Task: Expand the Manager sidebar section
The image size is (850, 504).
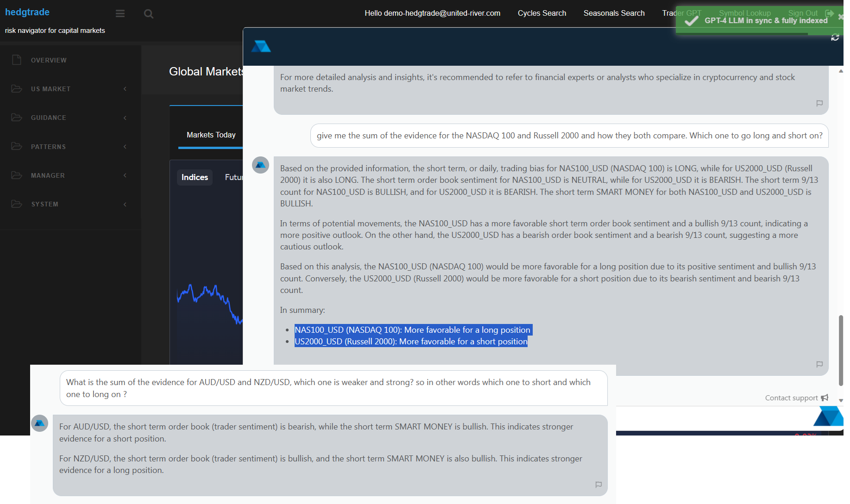Action: tap(69, 175)
